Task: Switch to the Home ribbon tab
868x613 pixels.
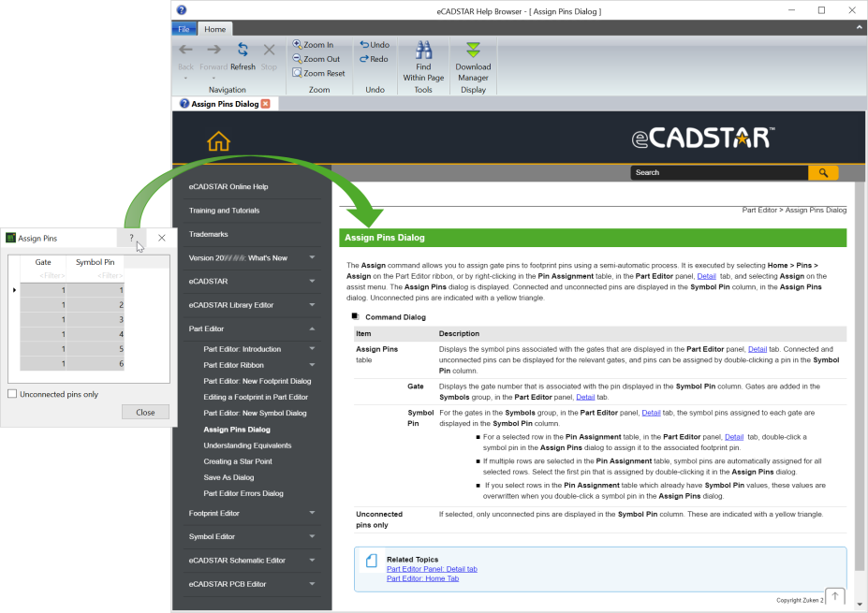Action: [x=214, y=29]
